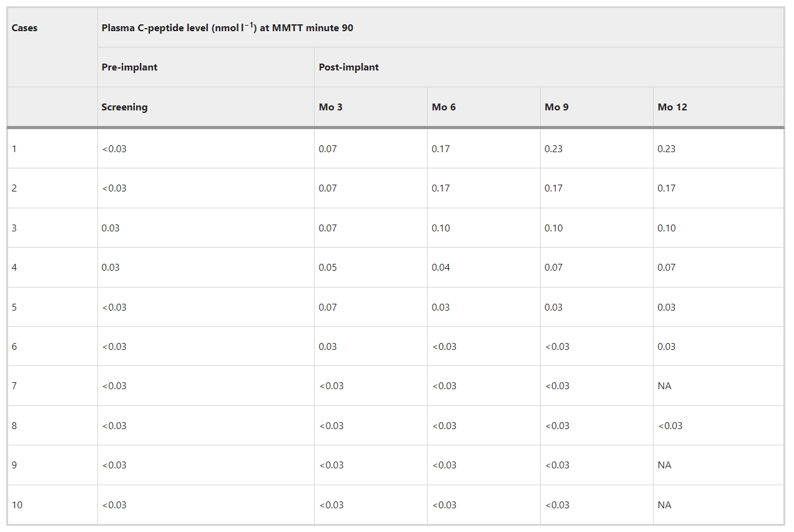Click the Post-implant subheader
The height and width of the screenshot is (532, 794).
coord(348,67)
